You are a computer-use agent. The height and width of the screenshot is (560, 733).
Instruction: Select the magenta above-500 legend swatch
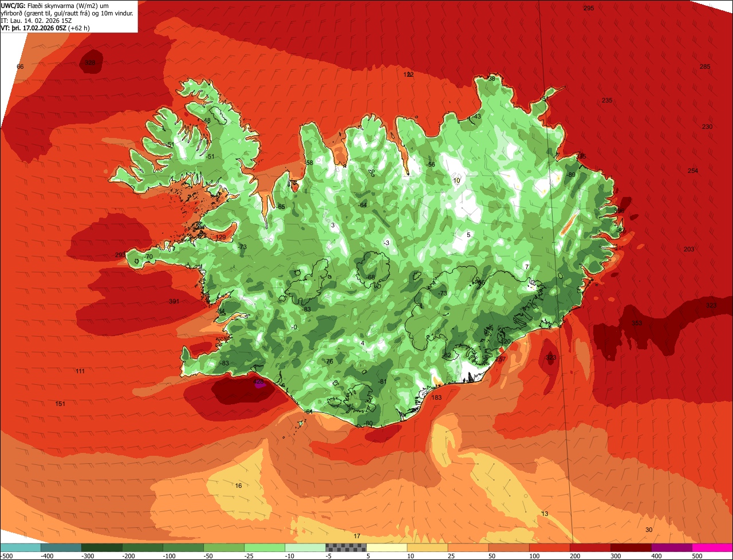click(712, 547)
